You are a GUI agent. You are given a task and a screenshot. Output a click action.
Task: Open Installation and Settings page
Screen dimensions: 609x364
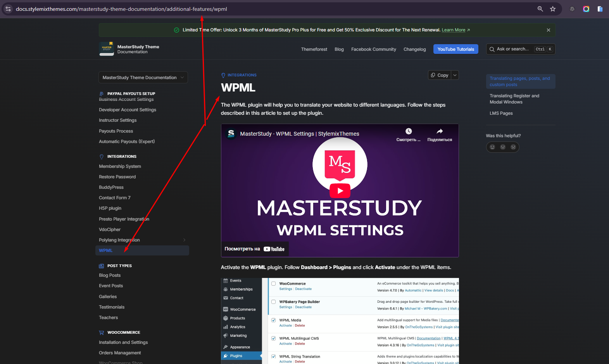point(123,342)
